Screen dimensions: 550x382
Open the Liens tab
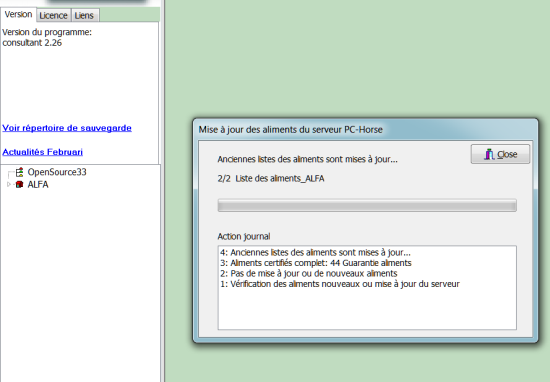coord(84,15)
